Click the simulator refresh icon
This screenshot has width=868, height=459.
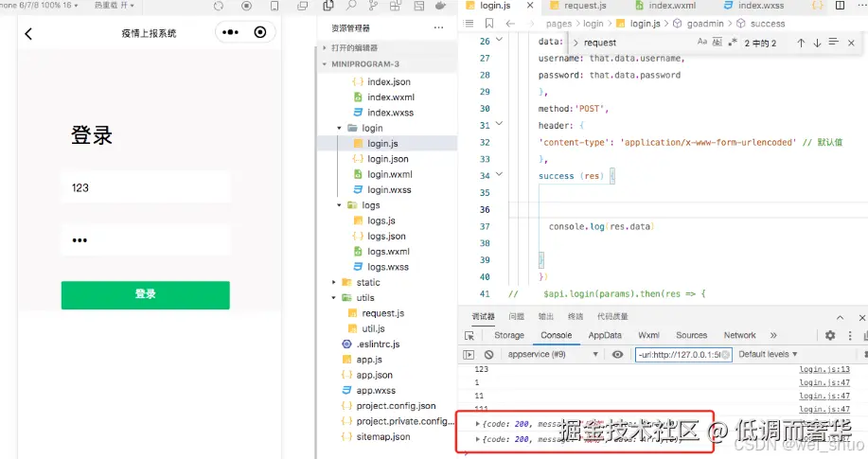point(219,6)
